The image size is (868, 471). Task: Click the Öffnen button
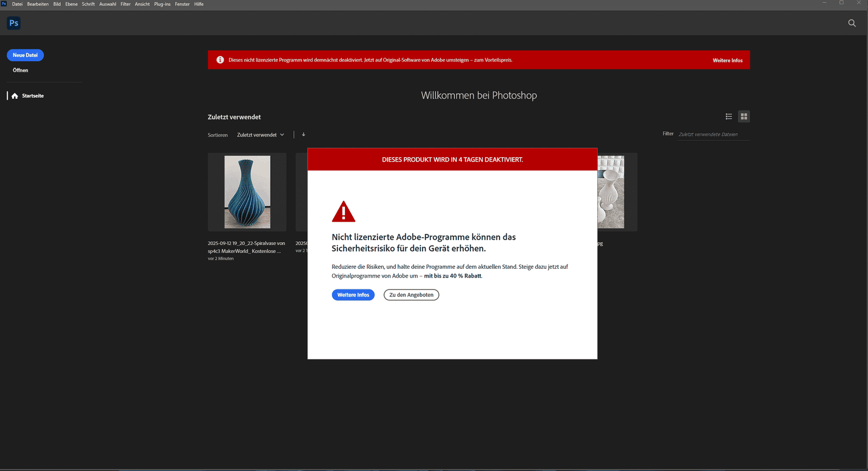click(21, 70)
